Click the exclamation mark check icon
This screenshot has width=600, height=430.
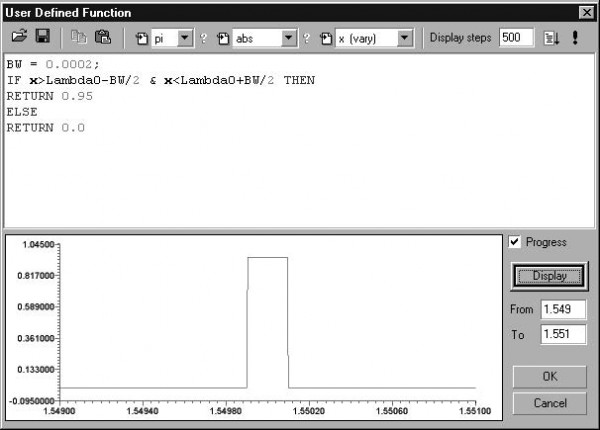575,37
